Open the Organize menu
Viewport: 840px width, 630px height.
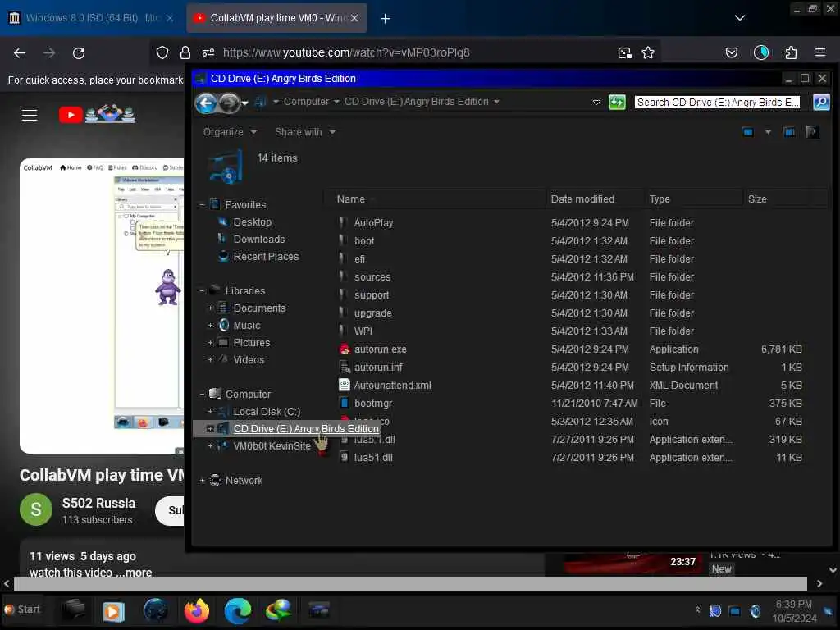tap(230, 132)
